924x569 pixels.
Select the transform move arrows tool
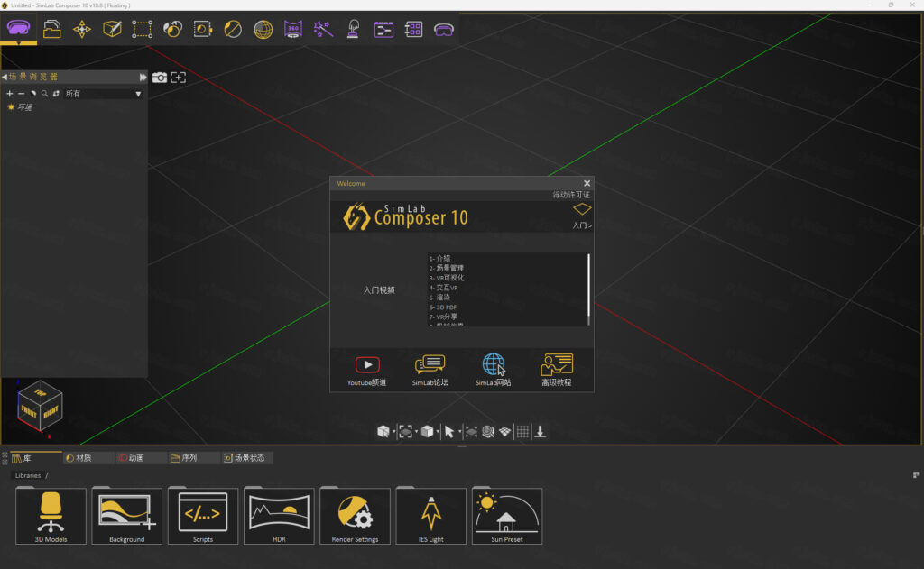[82, 29]
